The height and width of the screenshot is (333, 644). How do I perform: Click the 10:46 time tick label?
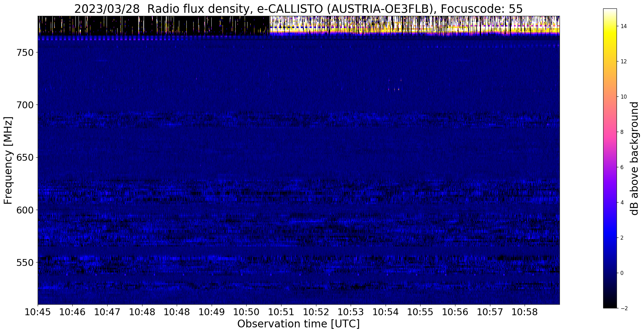(73, 312)
